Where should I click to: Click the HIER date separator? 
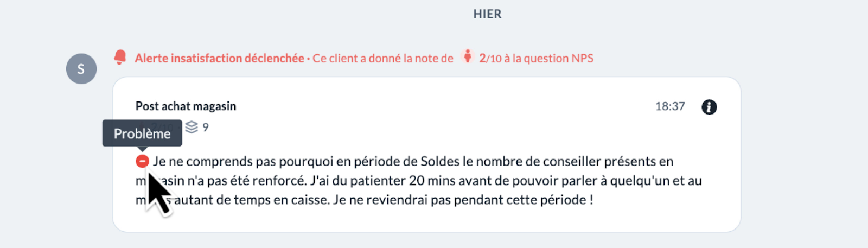click(487, 14)
